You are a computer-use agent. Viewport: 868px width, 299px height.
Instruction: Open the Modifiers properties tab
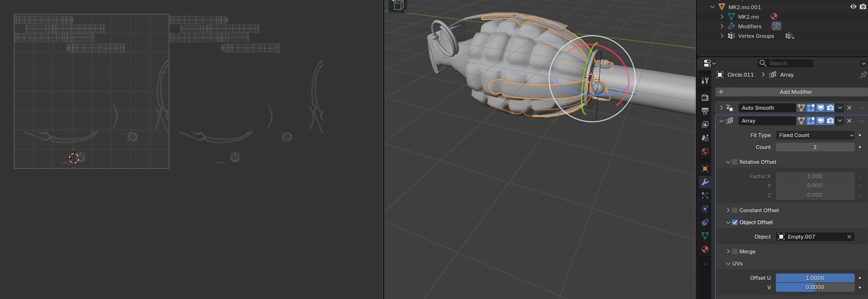pos(705,182)
